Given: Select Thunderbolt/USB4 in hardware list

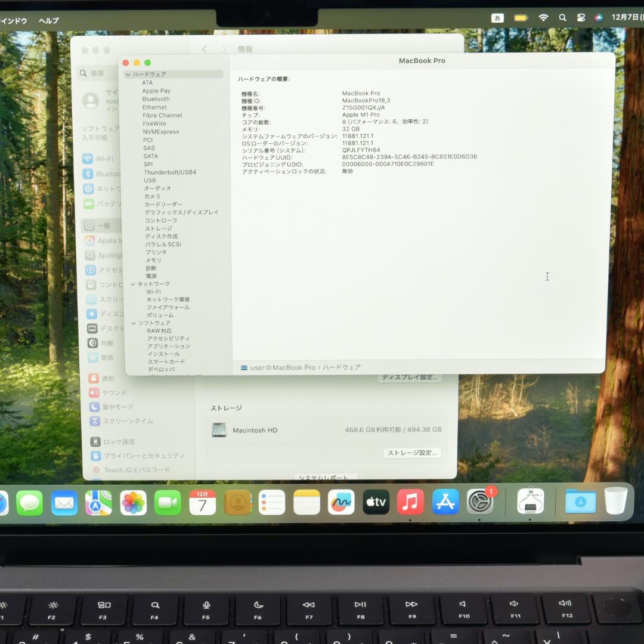Looking at the screenshot, I should (x=169, y=172).
